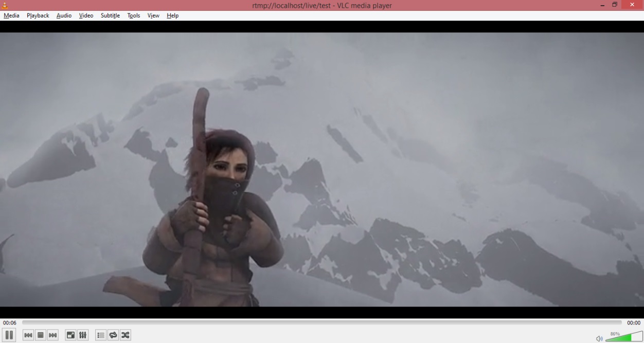Open the Audio menu

click(64, 15)
